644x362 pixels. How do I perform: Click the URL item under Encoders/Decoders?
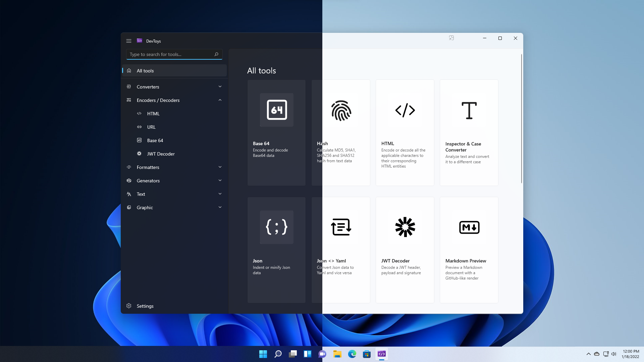pos(151,127)
